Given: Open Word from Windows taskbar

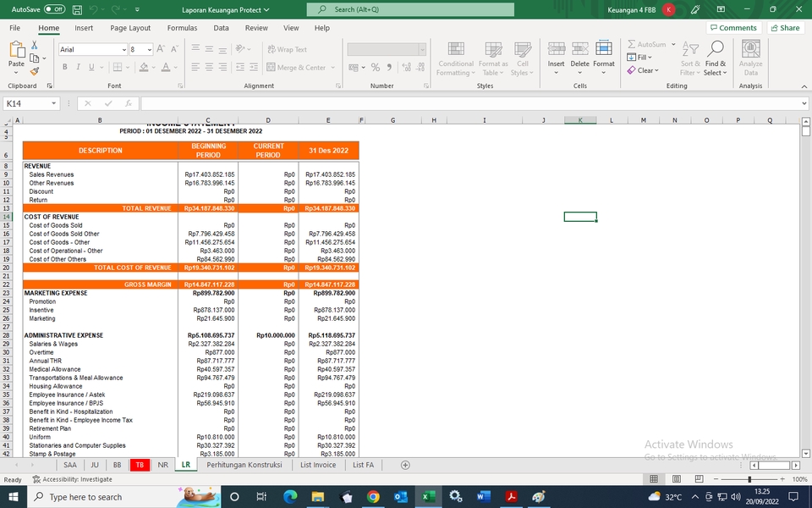Looking at the screenshot, I should tap(483, 497).
